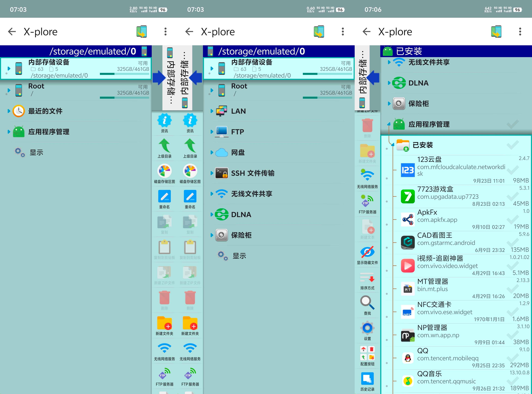
Task: Check the NP管理器 row checkmark
Action: click(513, 335)
